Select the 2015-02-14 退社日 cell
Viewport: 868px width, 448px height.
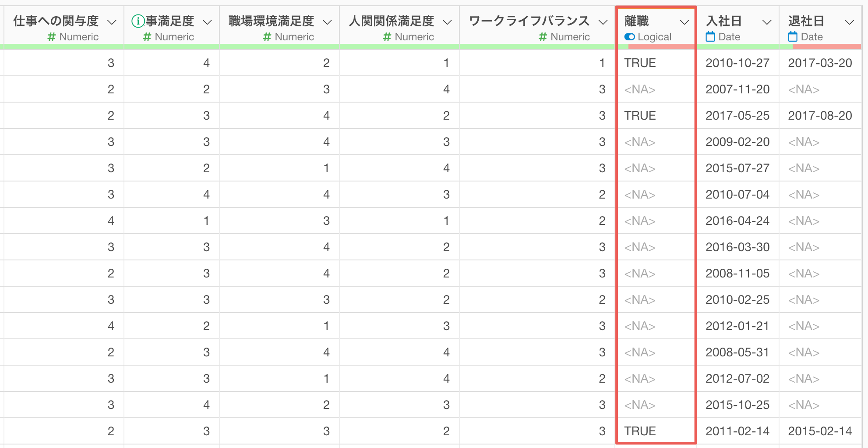(819, 431)
